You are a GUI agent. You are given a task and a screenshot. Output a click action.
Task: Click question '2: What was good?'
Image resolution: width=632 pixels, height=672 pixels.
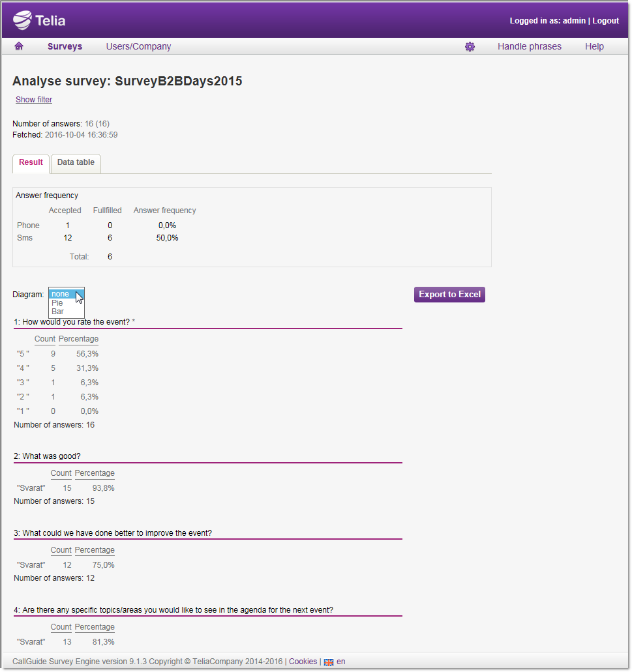(x=47, y=456)
